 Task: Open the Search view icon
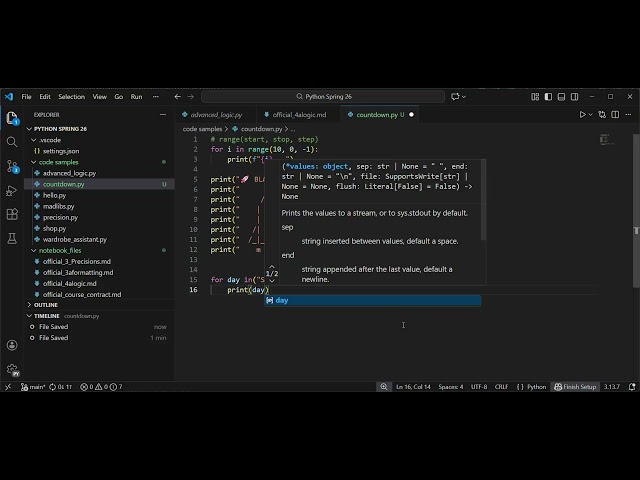coord(12,142)
